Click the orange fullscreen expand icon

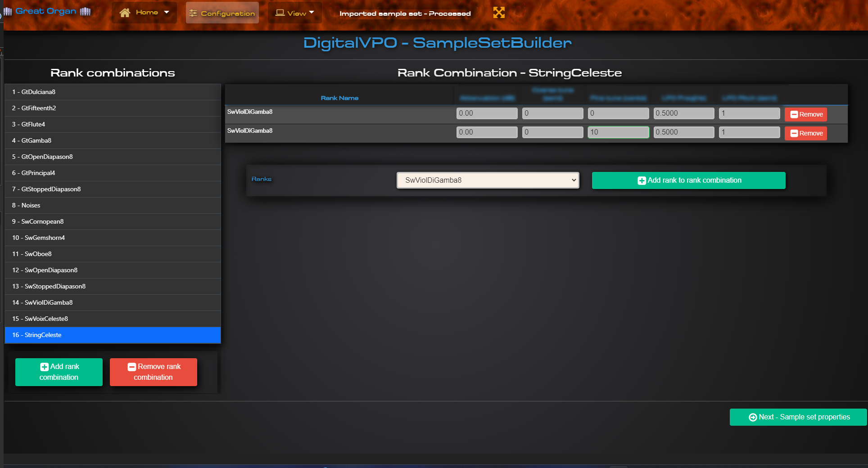tap(499, 13)
